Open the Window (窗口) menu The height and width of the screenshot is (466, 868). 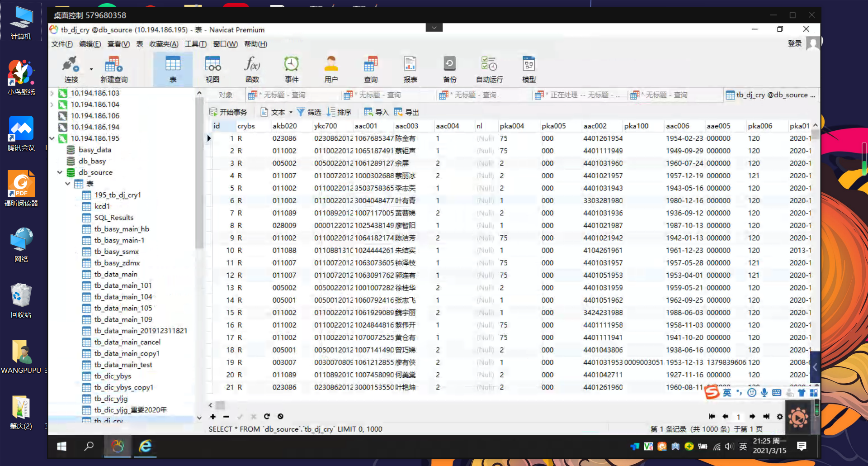tap(225, 44)
